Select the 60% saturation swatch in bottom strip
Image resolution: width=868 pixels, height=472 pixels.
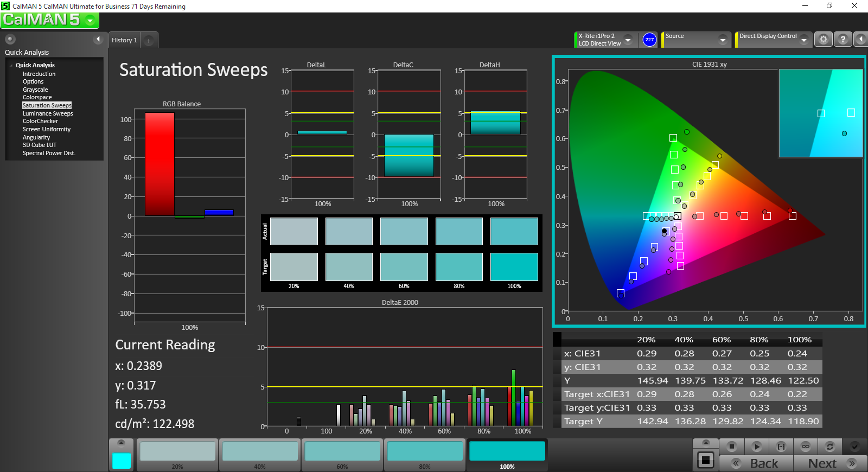(342, 455)
